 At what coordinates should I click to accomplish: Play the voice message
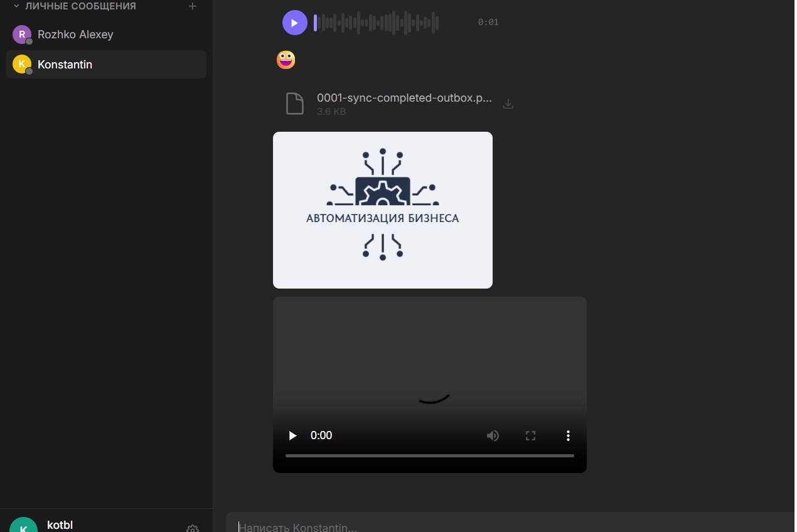[294, 23]
